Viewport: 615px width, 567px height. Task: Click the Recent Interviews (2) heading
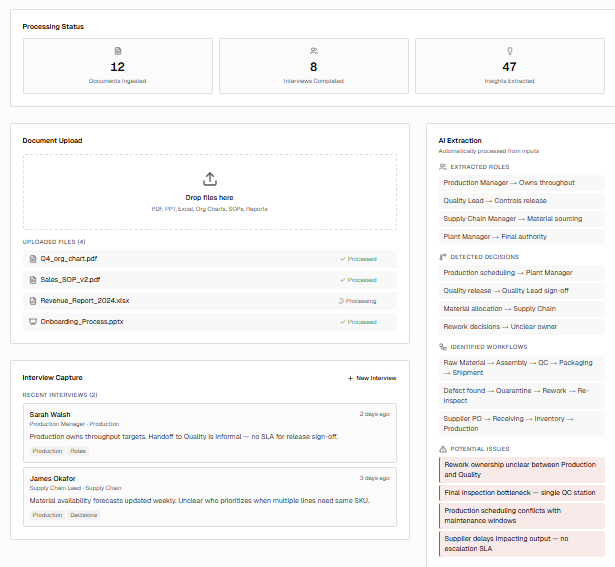coord(60,395)
